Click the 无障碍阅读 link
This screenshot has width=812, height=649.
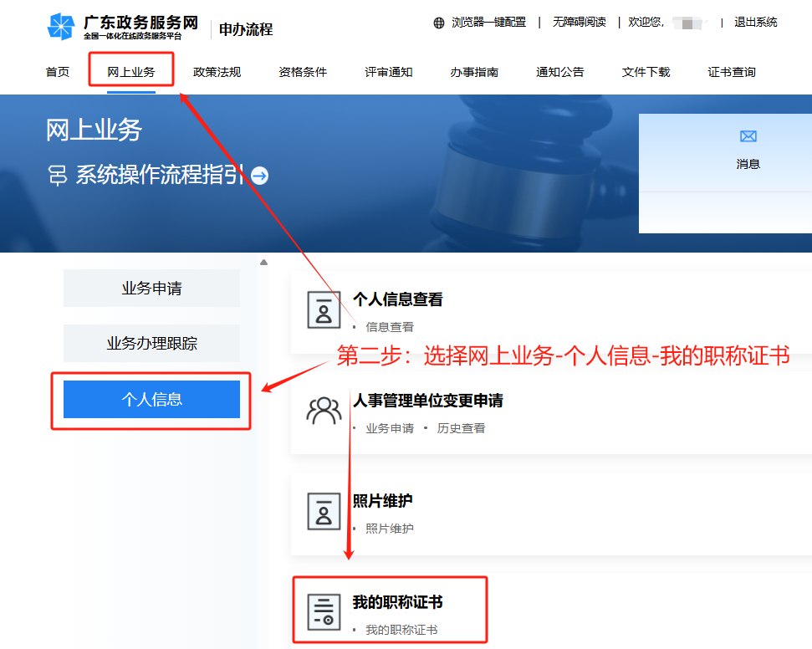pyautogui.click(x=580, y=23)
